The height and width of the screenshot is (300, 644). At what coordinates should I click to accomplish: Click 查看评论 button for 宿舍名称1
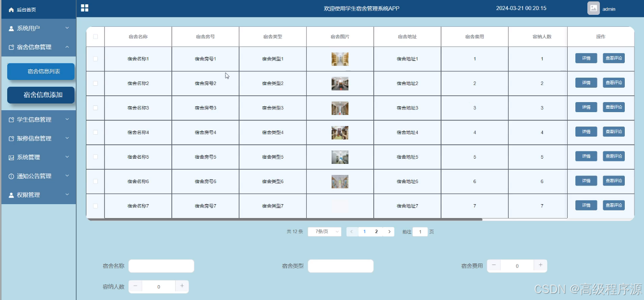614,58
